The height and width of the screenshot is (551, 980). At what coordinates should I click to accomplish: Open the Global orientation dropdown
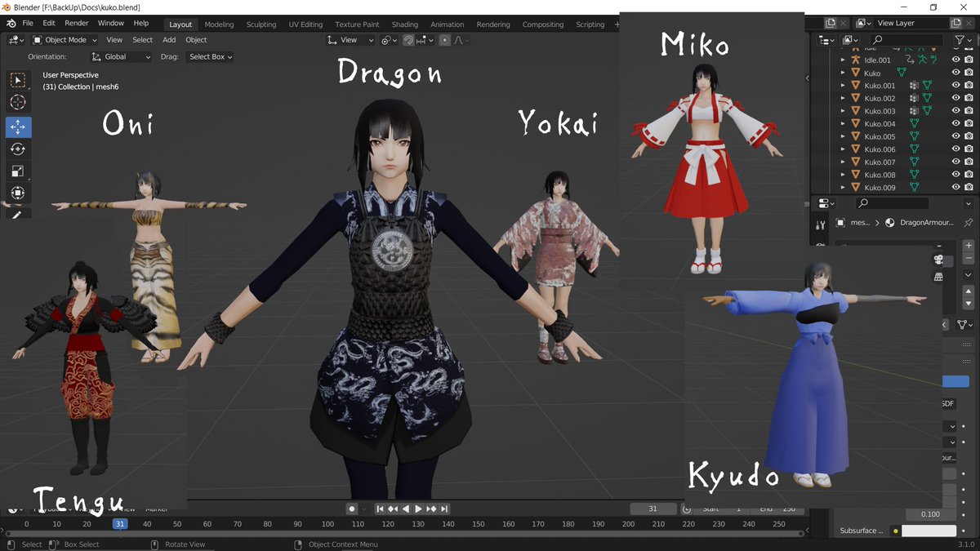point(121,57)
